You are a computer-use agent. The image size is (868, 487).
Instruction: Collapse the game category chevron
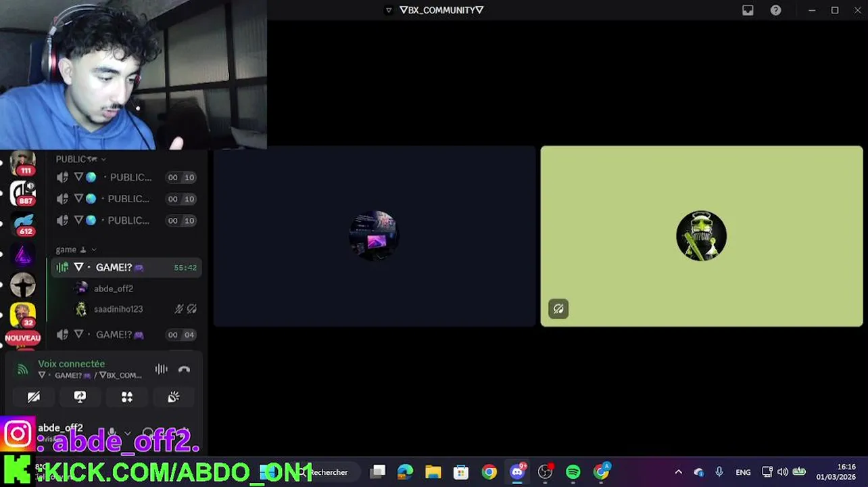(93, 250)
